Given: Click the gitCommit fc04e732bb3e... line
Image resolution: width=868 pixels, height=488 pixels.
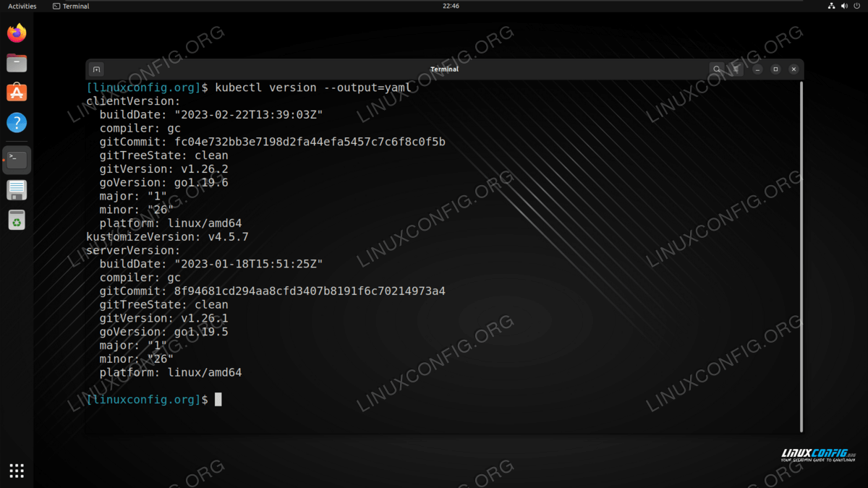Looking at the screenshot, I should (273, 142).
